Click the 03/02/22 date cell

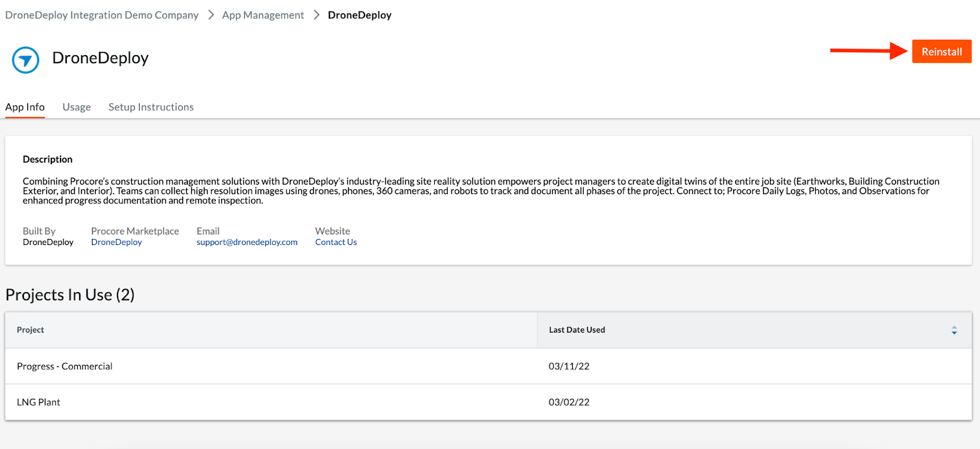[x=569, y=402]
